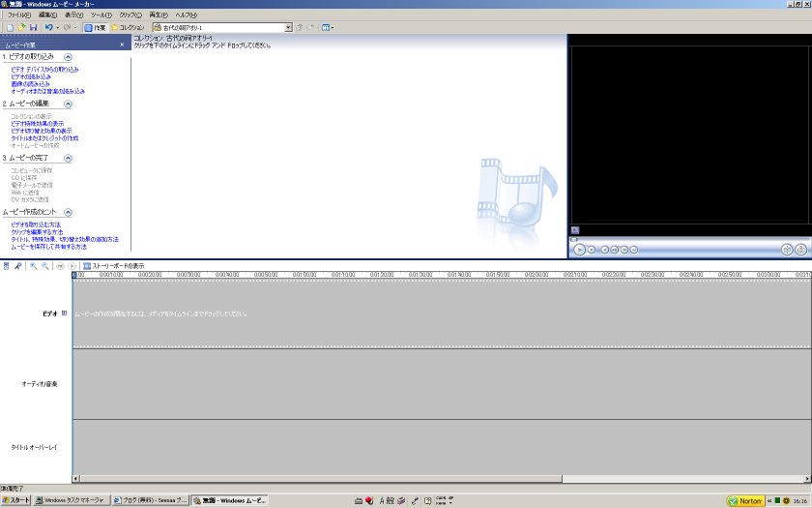Open the ツール (Tools) menu

(101, 15)
